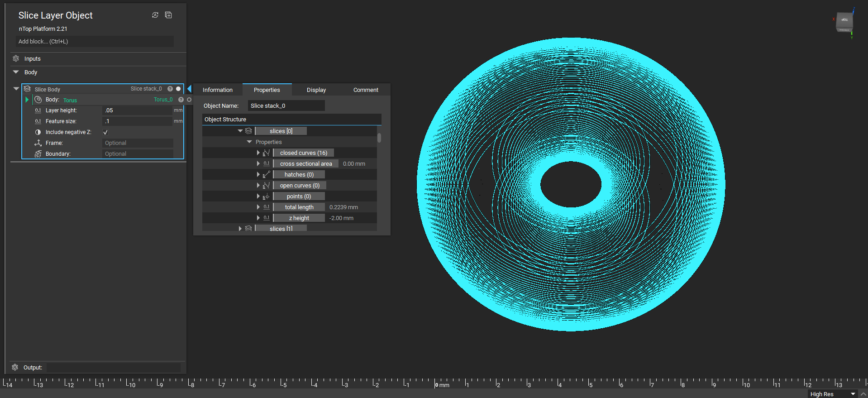Open the Comment tab
868x398 pixels.
pos(366,90)
